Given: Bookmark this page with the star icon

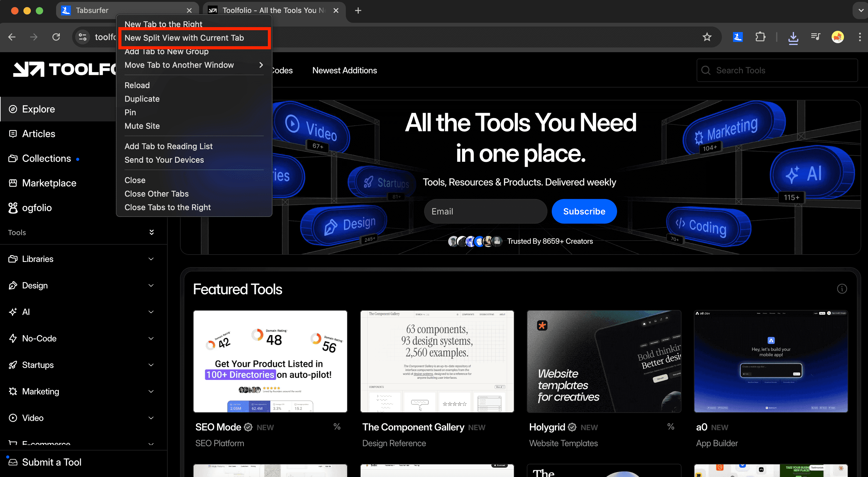Looking at the screenshot, I should click(707, 37).
